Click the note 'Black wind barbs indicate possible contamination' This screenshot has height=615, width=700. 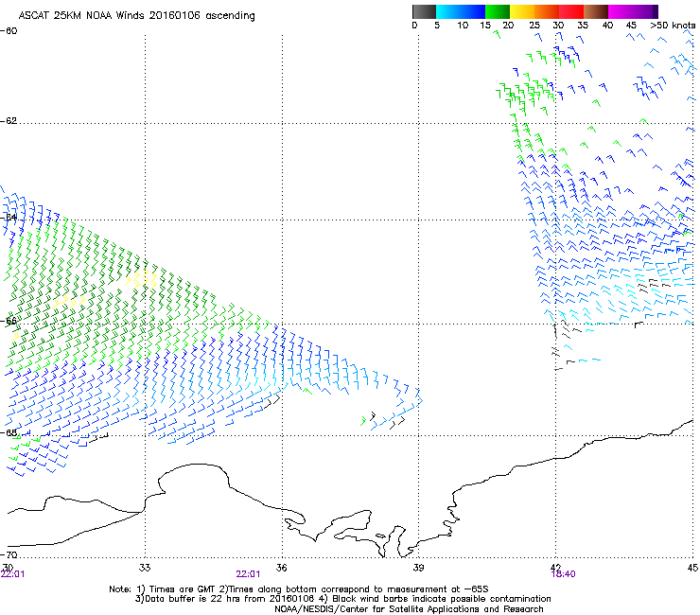pos(442,599)
